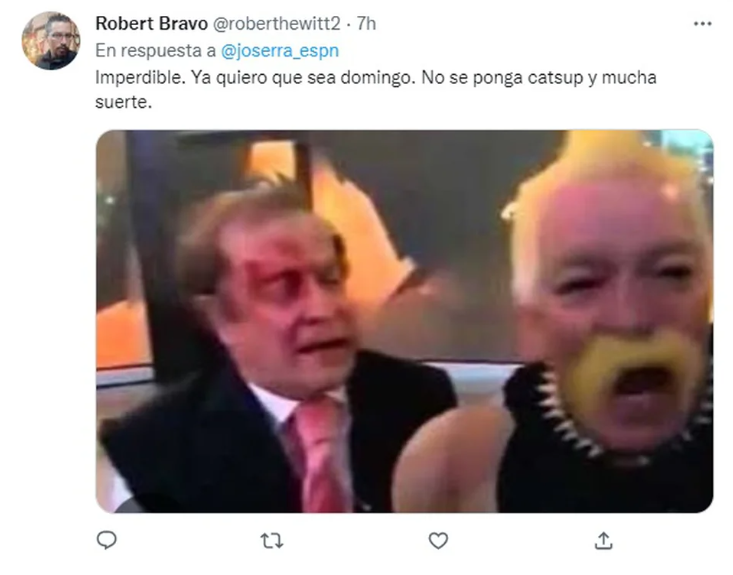
Task: Open Robert Bravo's profile avatar
Action: [50, 41]
